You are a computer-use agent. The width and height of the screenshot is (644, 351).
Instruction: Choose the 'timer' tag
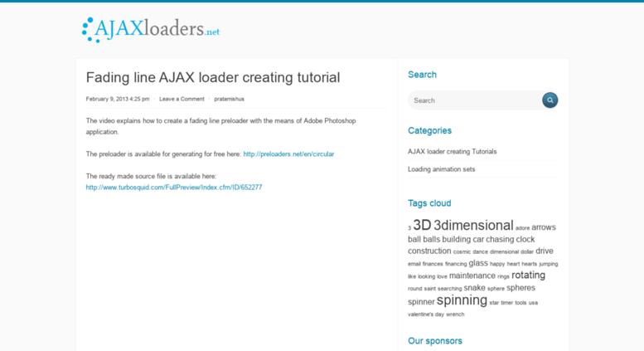[x=506, y=303]
